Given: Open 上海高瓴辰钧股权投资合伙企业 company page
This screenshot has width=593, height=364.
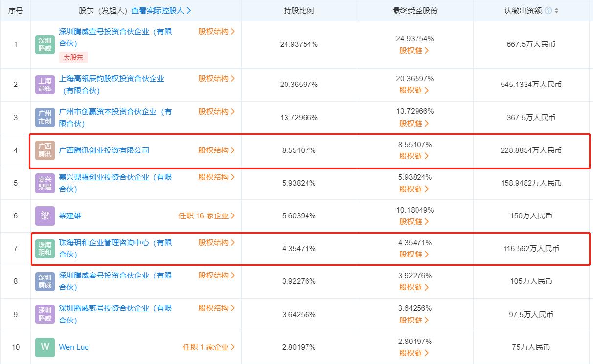Looking at the screenshot, I should [111, 85].
